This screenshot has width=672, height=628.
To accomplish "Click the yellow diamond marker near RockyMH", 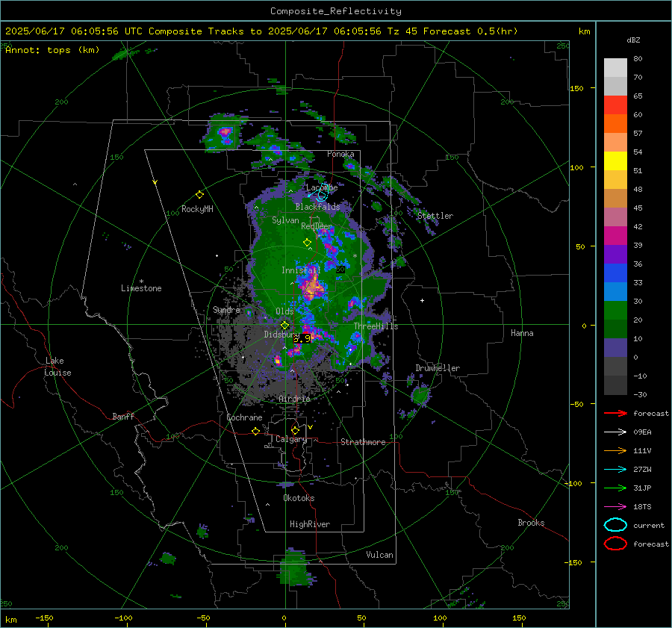I will tap(199, 195).
